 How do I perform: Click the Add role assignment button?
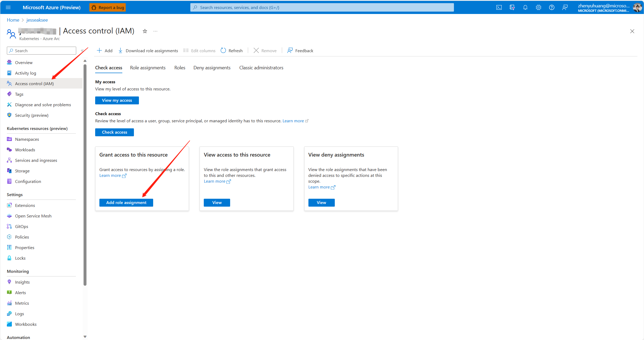pos(126,202)
